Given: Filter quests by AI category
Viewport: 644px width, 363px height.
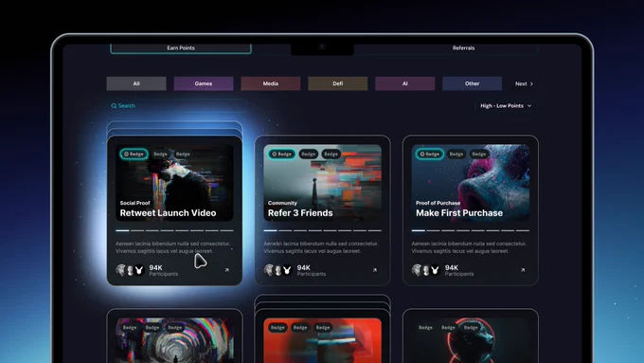Looking at the screenshot, I should 405,83.
